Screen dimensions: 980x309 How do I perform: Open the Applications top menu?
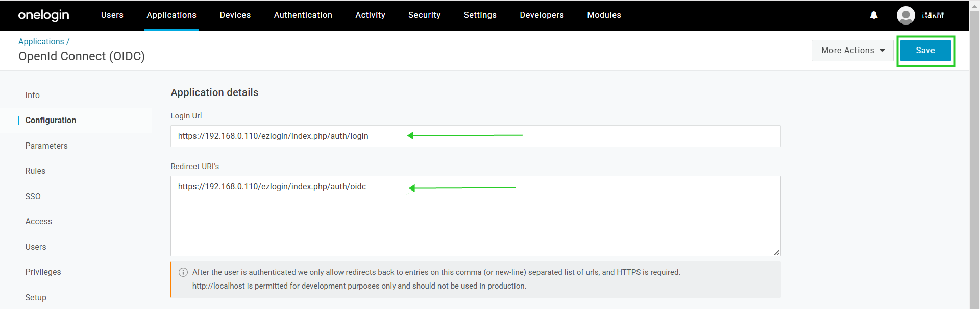(x=171, y=15)
